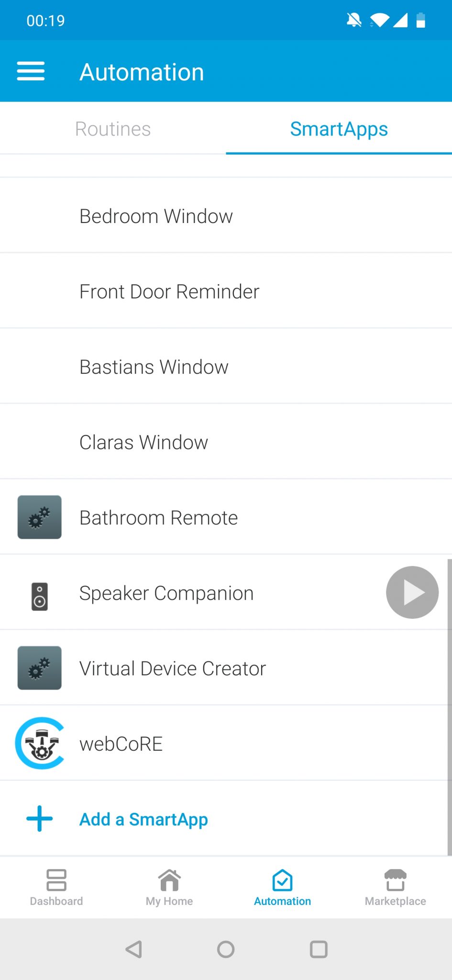
Task: Open Dashboard from the bottom navigation
Action: tap(56, 888)
